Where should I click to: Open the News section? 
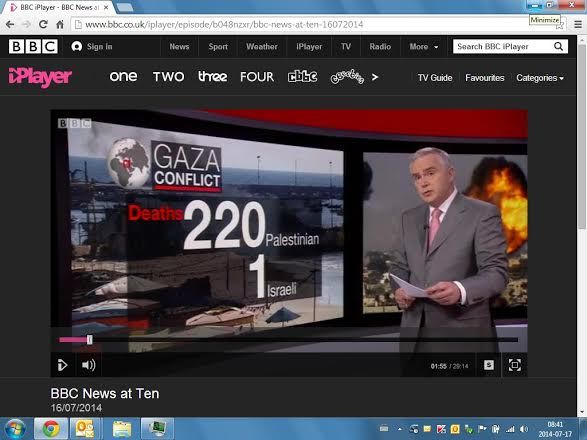tap(179, 47)
